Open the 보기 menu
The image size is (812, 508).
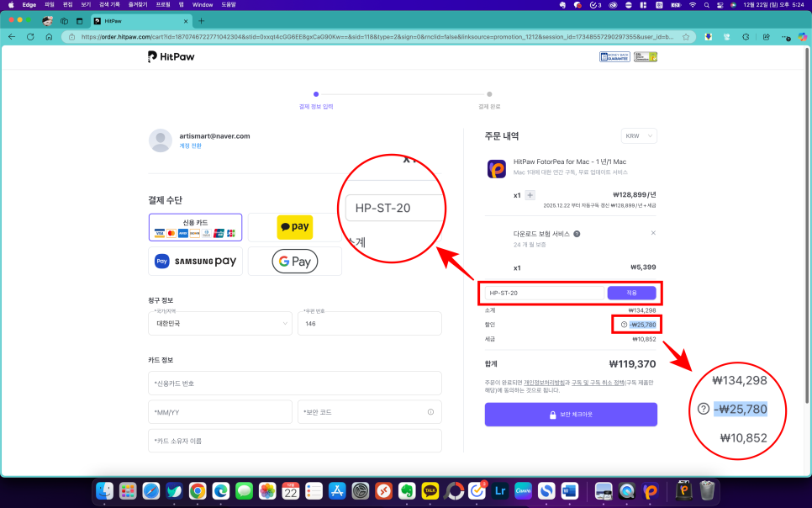pyautogui.click(x=86, y=5)
